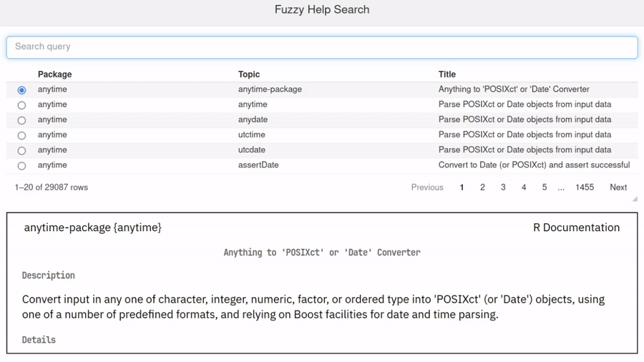Select the radio button for anytime topic

coord(21,105)
